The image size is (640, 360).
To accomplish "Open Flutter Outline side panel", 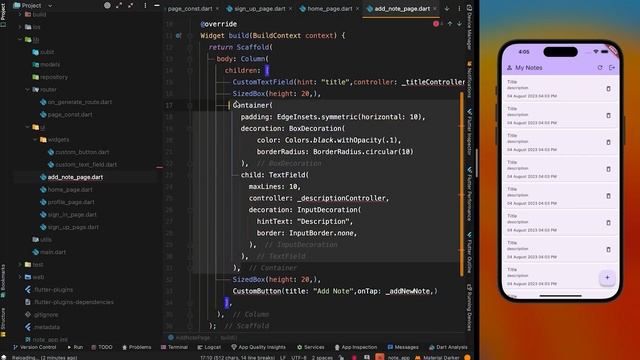I will tap(469, 253).
